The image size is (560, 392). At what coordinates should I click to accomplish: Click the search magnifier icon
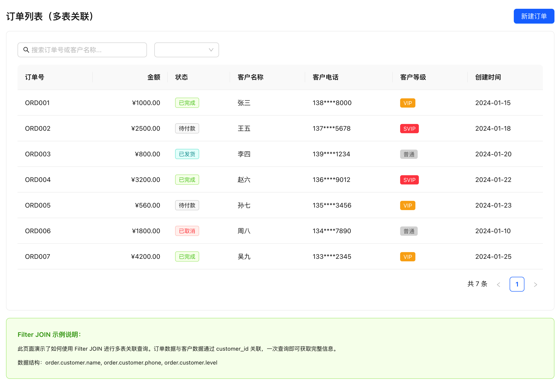pos(26,50)
